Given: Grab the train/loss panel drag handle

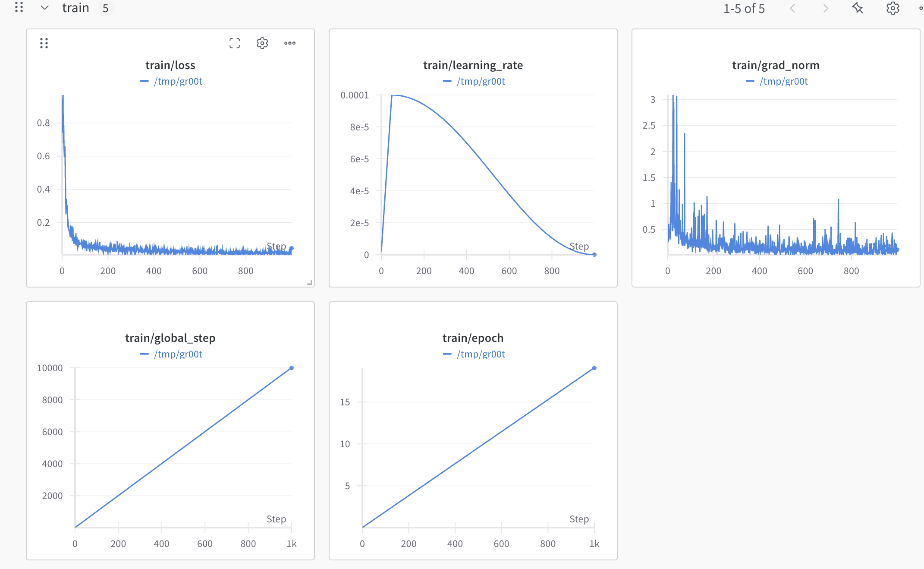Looking at the screenshot, I should tap(44, 43).
